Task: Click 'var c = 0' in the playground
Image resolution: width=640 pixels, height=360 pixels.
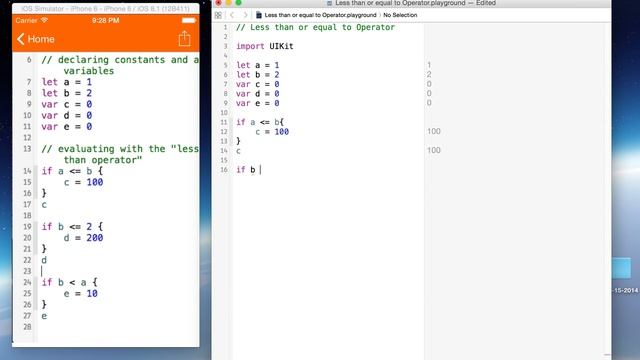Action: (258, 84)
